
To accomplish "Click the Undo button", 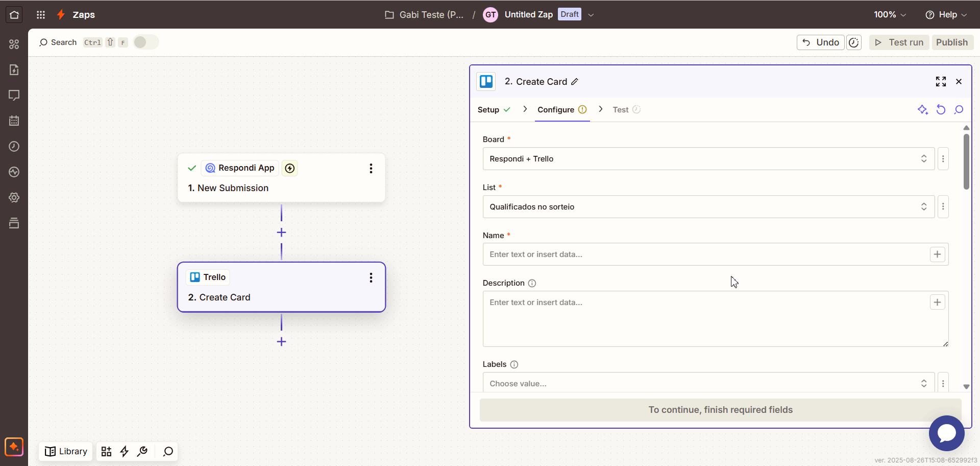I will pyautogui.click(x=820, y=42).
